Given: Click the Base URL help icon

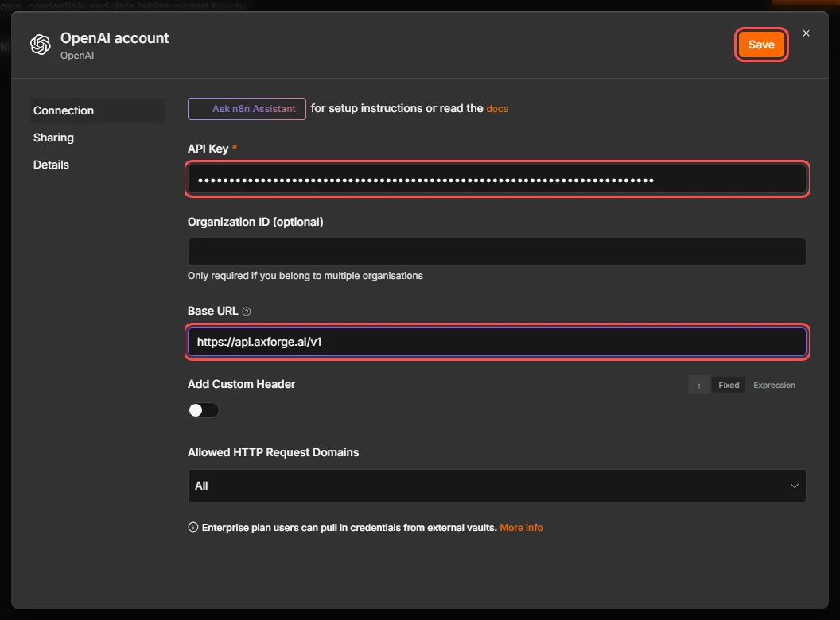Looking at the screenshot, I should (x=247, y=312).
